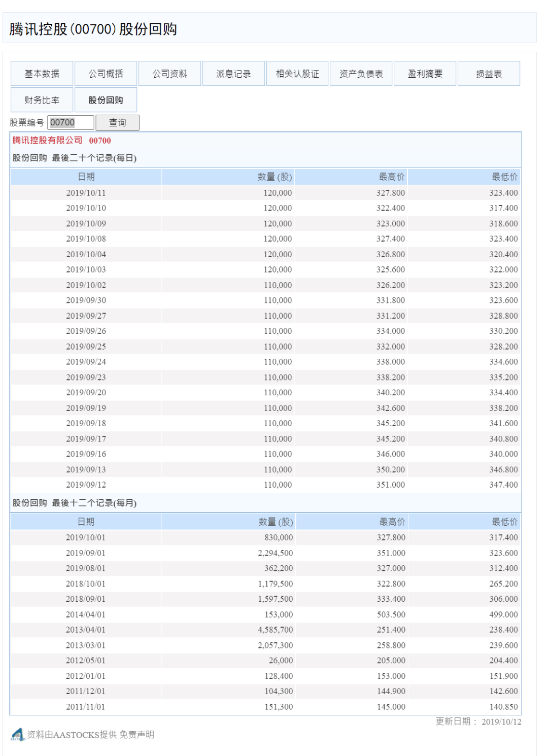Click the red stock code 00700
Image resolution: width=548 pixels, height=756 pixels.
100,141
